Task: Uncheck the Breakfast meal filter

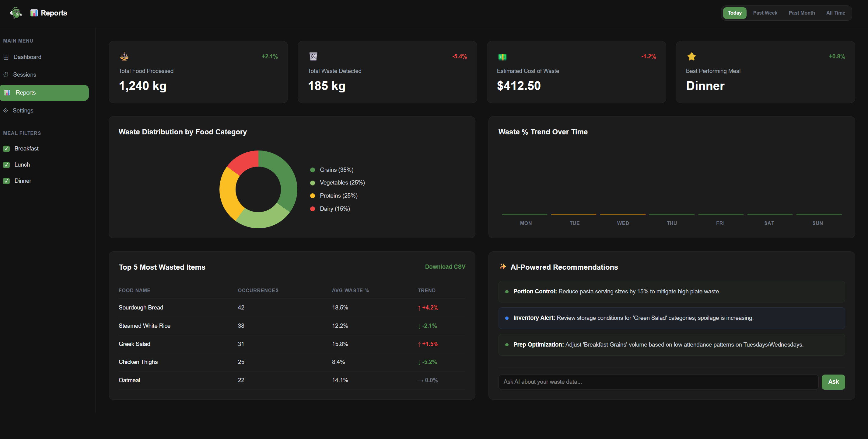Action: pyautogui.click(x=6, y=148)
